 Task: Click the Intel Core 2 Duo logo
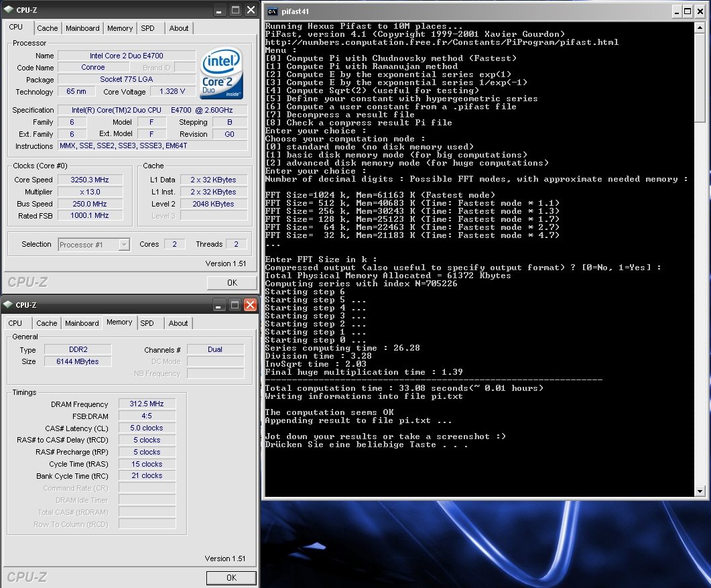coord(221,74)
